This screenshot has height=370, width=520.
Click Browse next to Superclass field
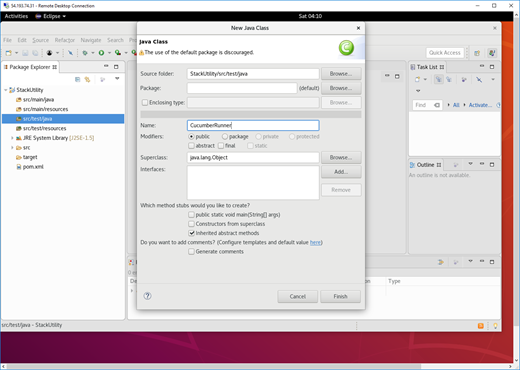(341, 157)
